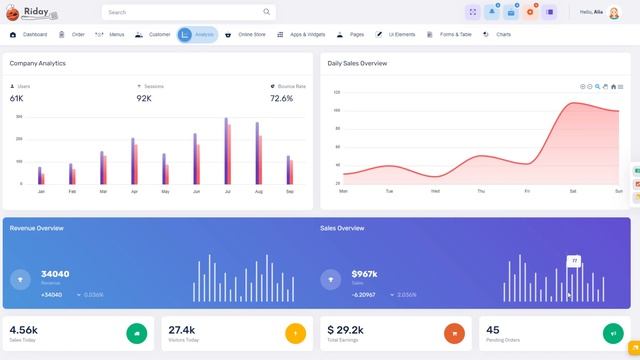The image size is (640, 360).
Task: Click the 92K sessions value
Action: click(x=144, y=98)
